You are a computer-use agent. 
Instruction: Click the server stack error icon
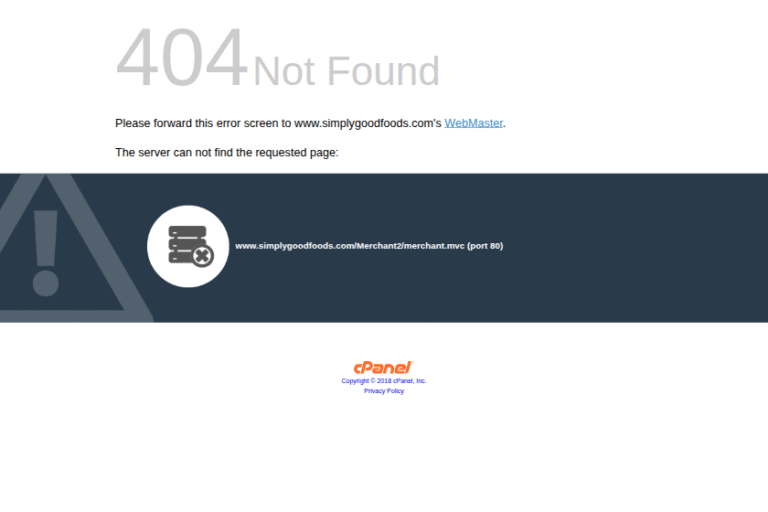click(191, 246)
